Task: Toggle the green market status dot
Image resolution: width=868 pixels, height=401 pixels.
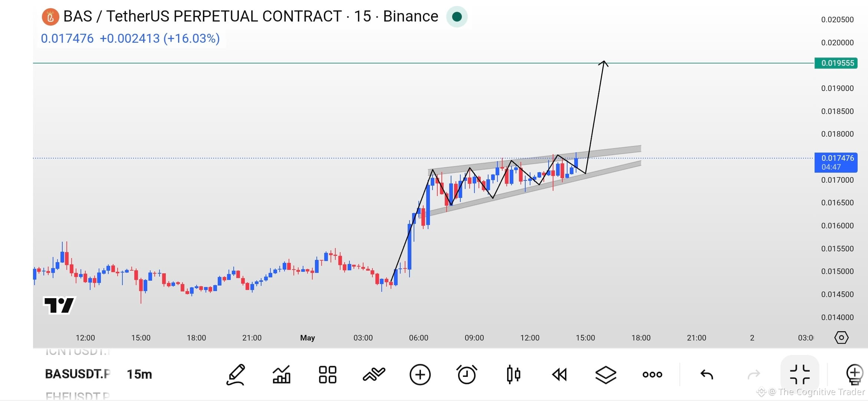Action: [457, 17]
